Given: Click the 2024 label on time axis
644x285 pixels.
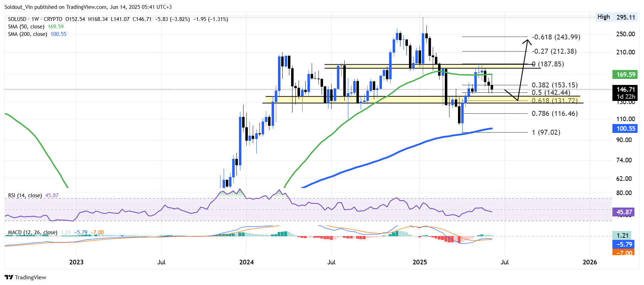Looking at the screenshot, I should [x=246, y=262].
